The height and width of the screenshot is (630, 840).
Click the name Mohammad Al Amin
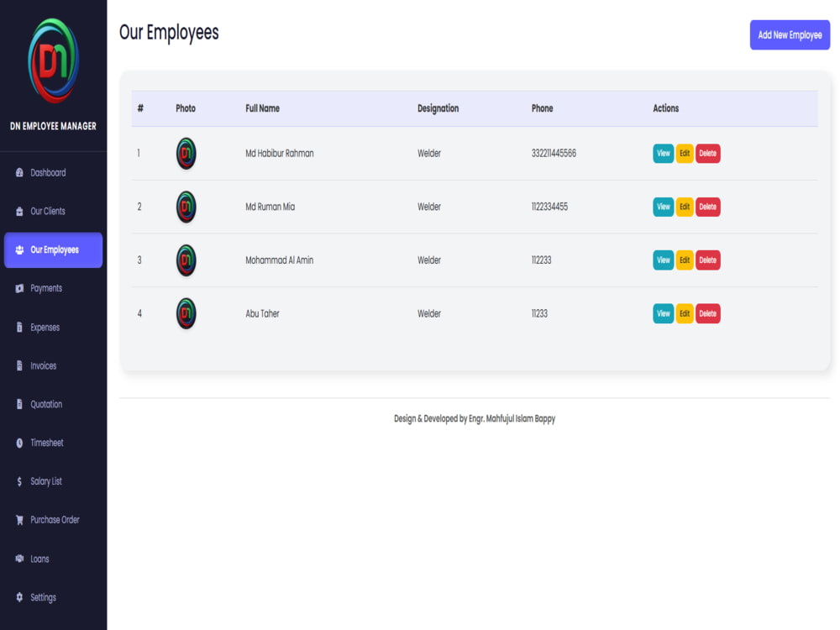pos(280,260)
